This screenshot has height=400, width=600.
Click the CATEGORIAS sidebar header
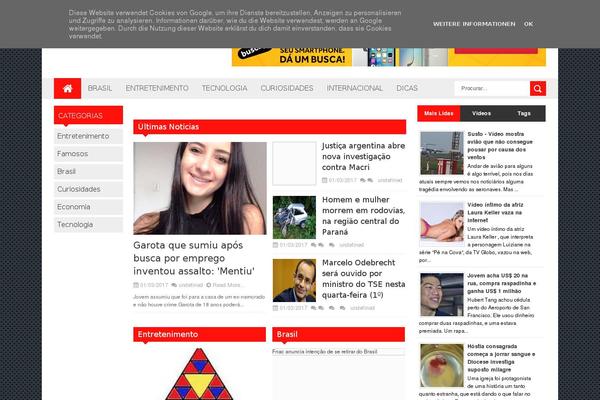[x=88, y=115]
